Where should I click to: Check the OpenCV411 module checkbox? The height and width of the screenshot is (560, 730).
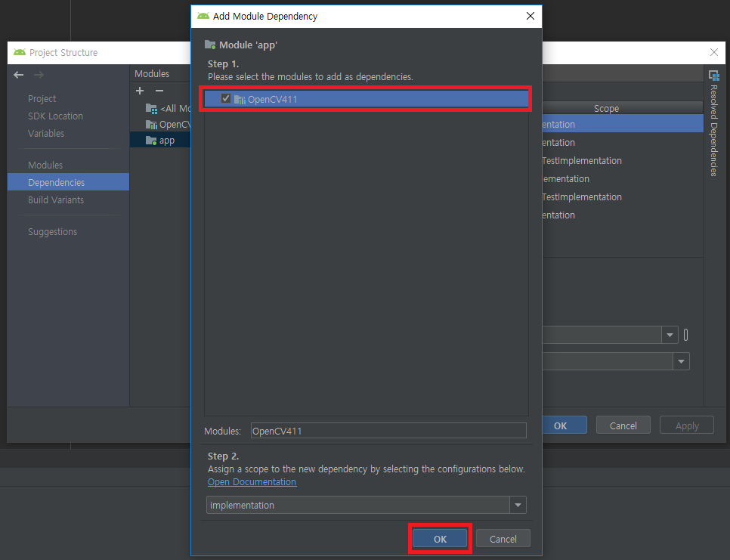point(226,98)
